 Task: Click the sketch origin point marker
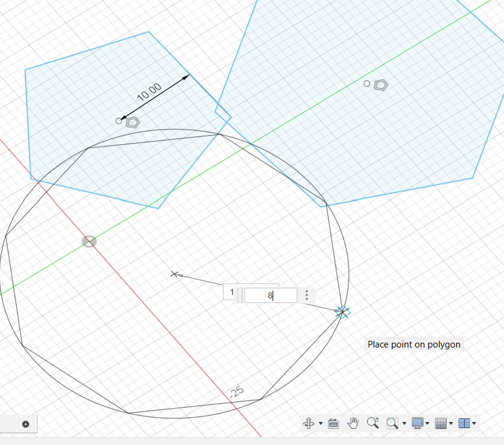(90, 242)
